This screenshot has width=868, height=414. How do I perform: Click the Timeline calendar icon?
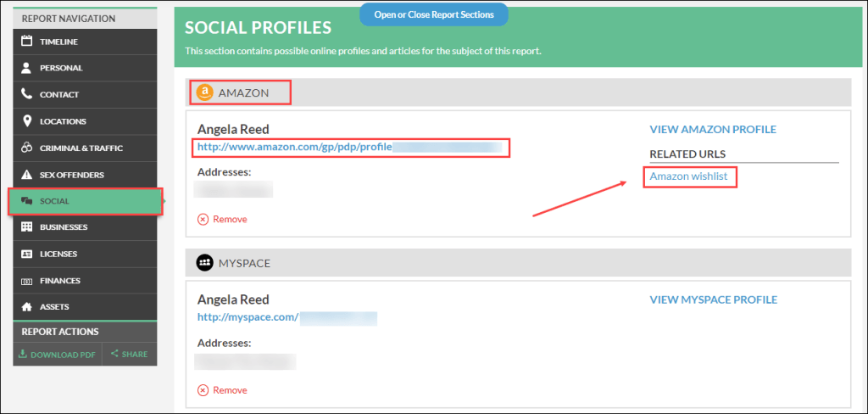coord(26,41)
